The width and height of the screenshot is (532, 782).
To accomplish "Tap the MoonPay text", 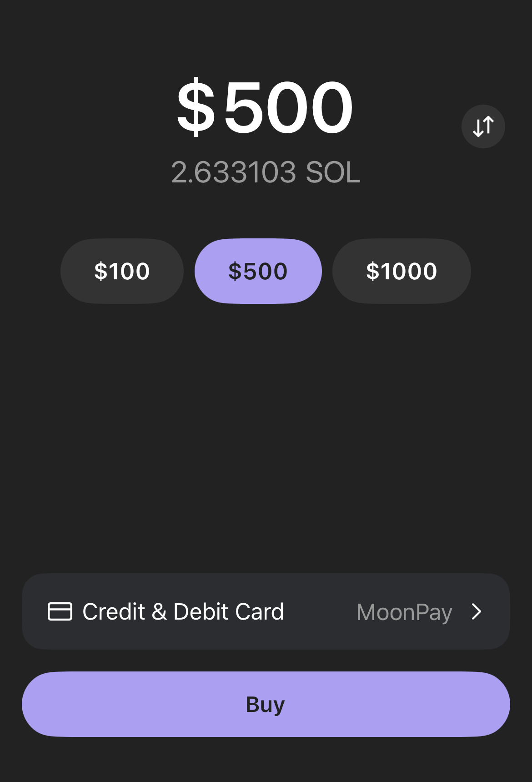I will (x=404, y=612).
